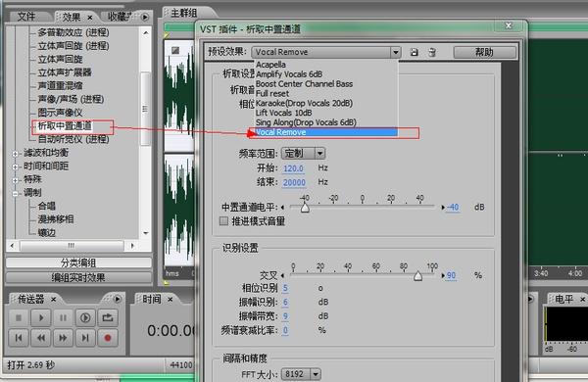Open the transport panel options arrow
The width and height of the screenshot is (588, 382).
(x=118, y=299)
